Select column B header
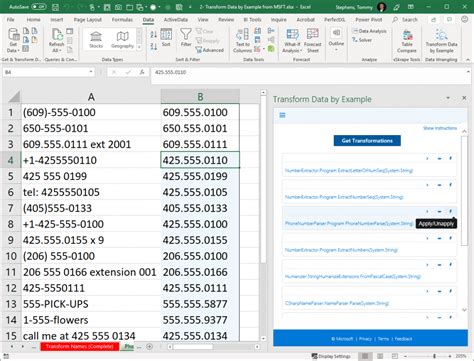The image size is (474, 361). point(200,97)
